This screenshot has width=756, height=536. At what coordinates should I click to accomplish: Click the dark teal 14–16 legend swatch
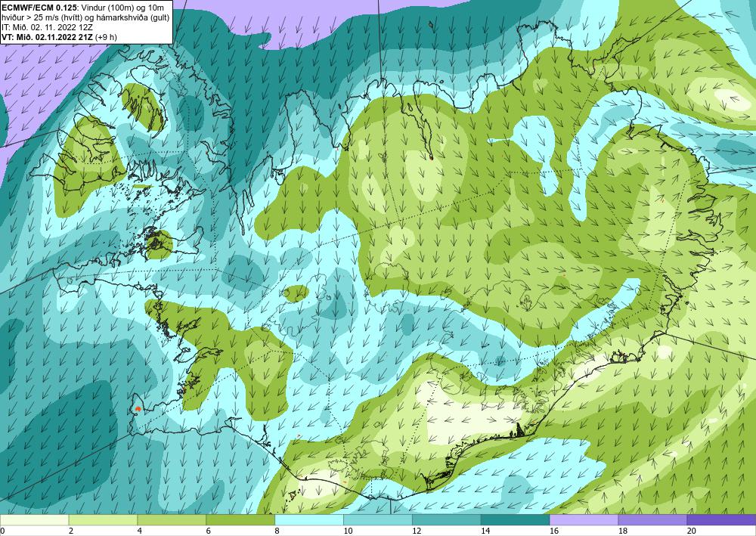pos(516,520)
